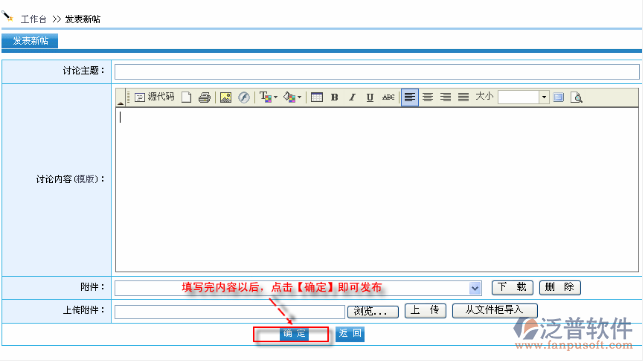This screenshot has width=643, height=361.
Task: Click the new blank document icon
Action: (x=186, y=97)
